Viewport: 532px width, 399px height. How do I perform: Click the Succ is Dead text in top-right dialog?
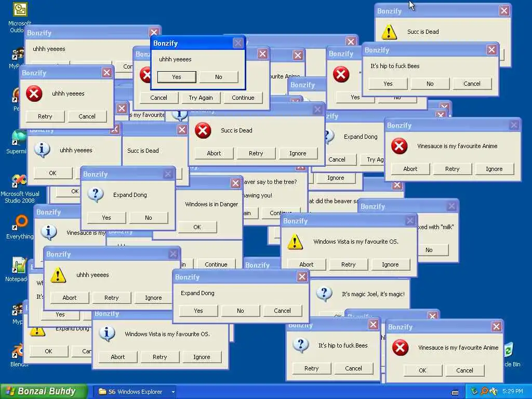(423, 32)
